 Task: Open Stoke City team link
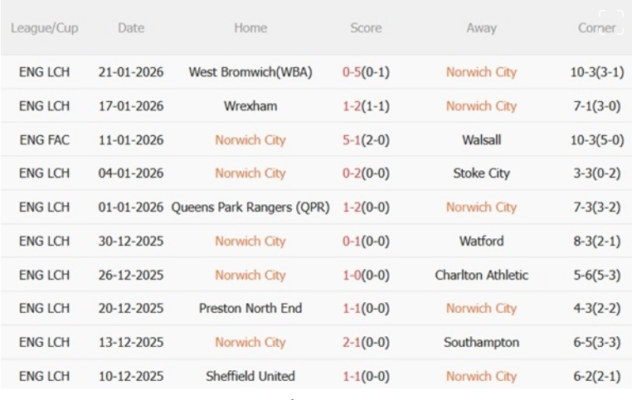[x=481, y=173]
